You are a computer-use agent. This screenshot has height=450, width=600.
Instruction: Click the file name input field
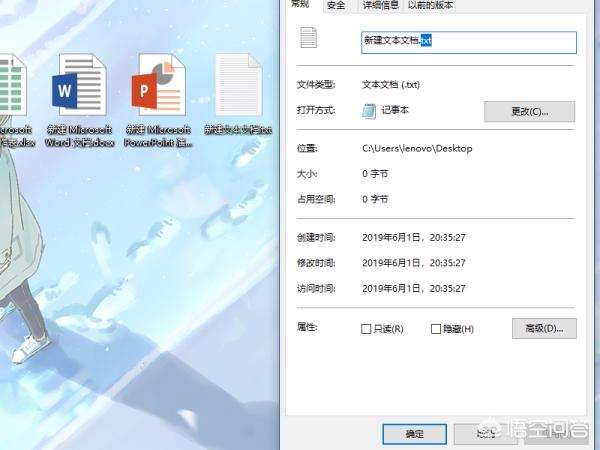(x=469, y=42)
